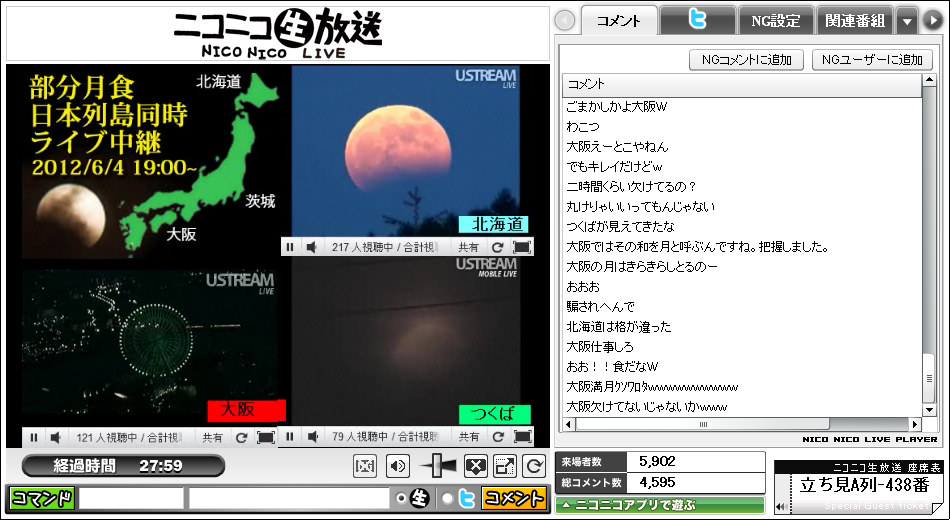Click 共有 on the 大阪 stream
Viewport: 950px width, 520px height.
[x=212, y=437]
